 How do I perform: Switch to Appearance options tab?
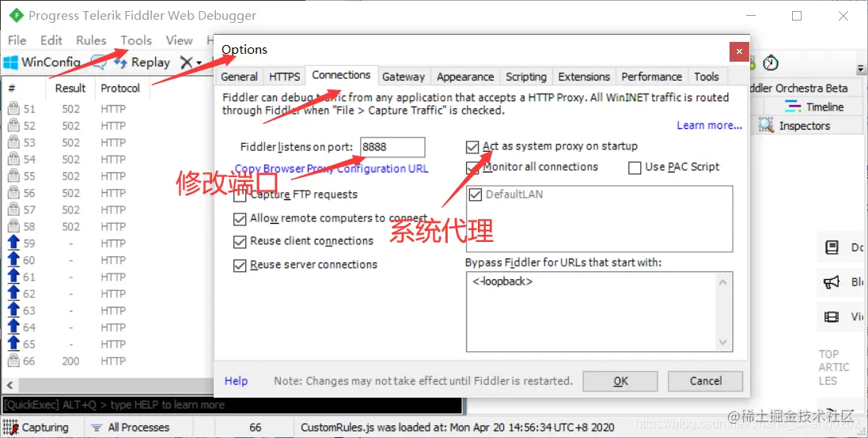point(465,77)
